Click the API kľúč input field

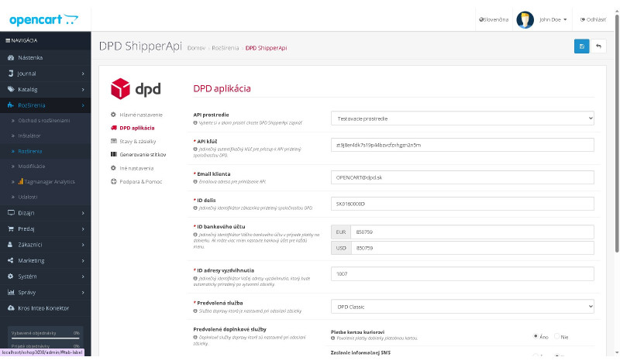(x=462, y=145)
